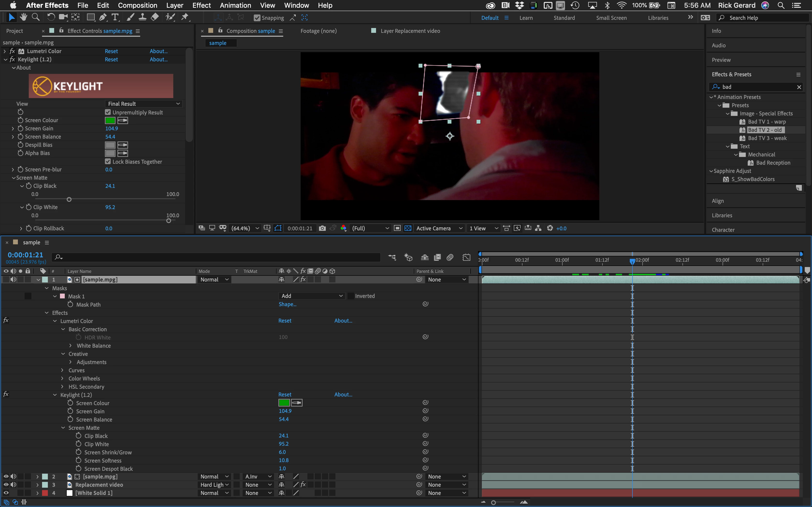Select the Horizontal Type tool
Image resolution: width=812 pixels, height=507 pixels.
(115, 17)
